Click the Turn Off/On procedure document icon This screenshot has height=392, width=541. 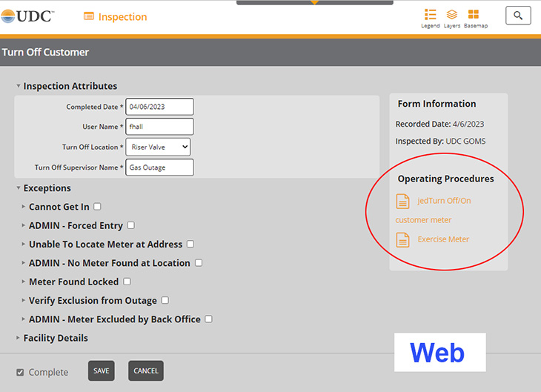402,201
